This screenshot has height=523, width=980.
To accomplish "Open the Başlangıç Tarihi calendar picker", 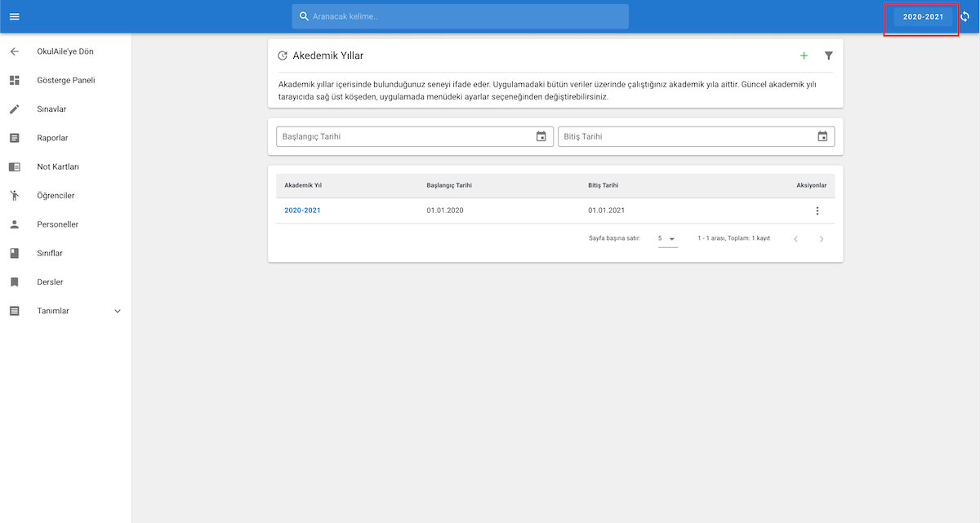I will [x=541, y=136].
